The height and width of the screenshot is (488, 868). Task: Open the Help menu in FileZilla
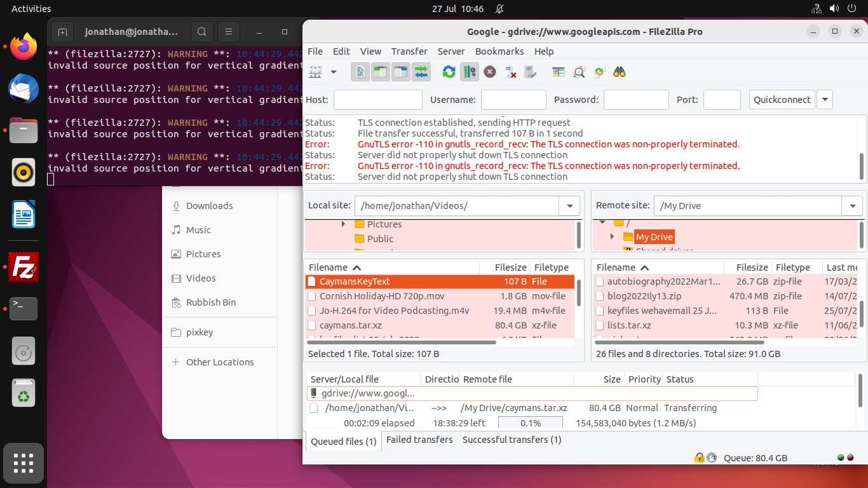(544, 51)
